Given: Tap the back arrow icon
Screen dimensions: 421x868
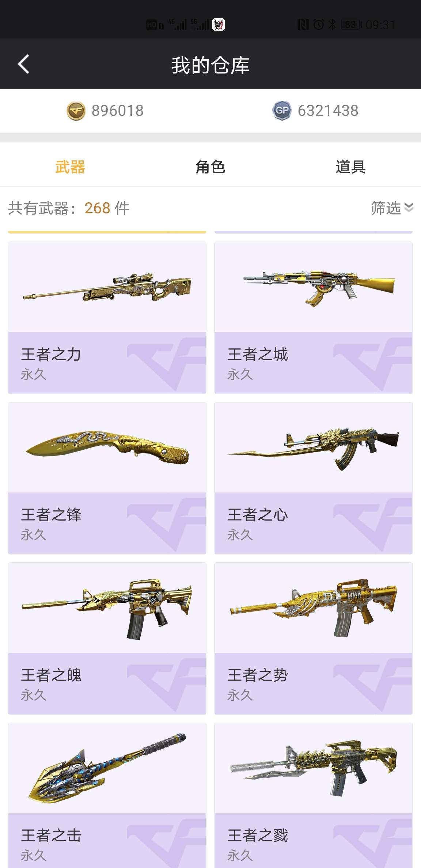Looking at the screenshot, I should [24, 64].
